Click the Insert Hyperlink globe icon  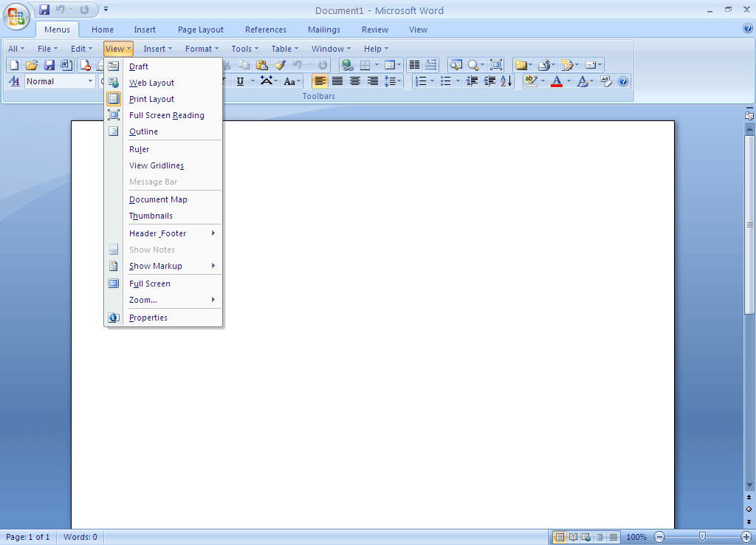[347, 65]
